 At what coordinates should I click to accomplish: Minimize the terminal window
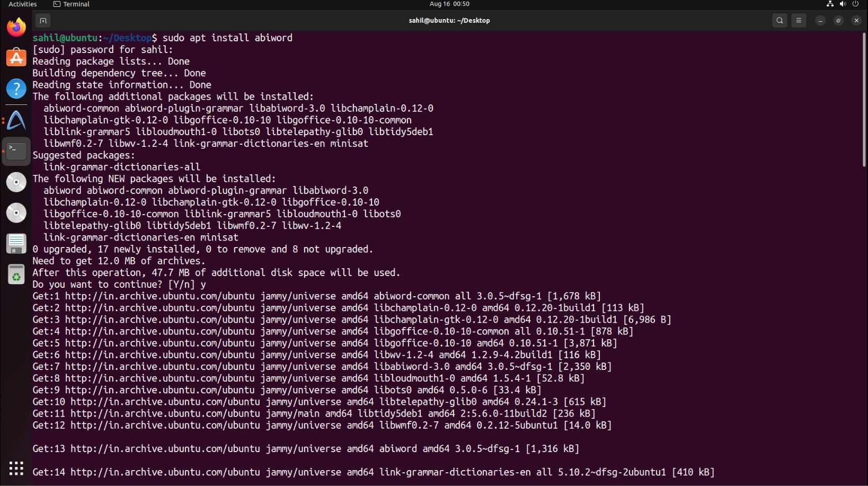pyautogui.click(x=820, y=21)
